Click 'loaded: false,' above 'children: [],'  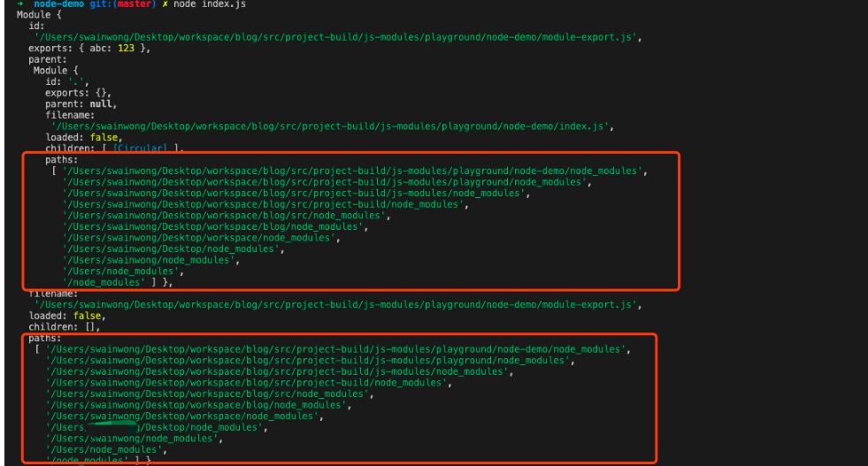(67, 316)
